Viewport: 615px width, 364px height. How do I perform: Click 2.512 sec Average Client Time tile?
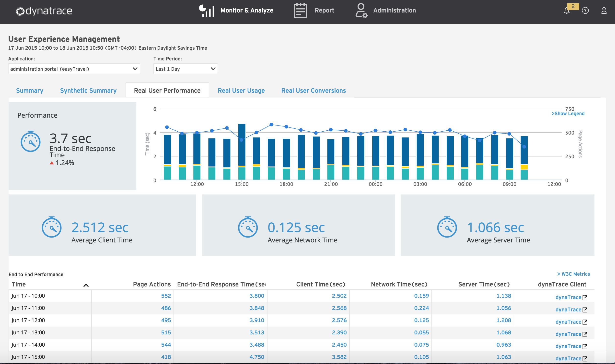tap(102, 225)
